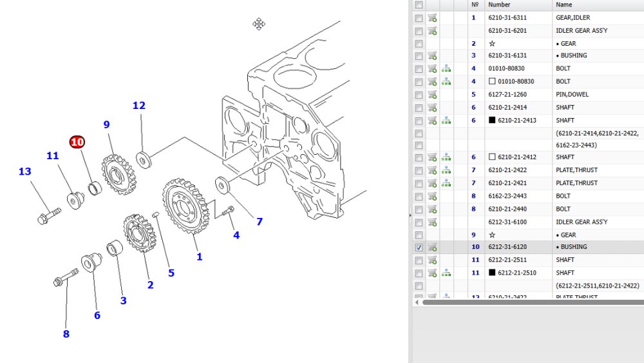Image resolution: width=644 pixels, height=363 pixels.
Task: Add thrust plate 6210-21-2421 to cart
Action: click(432, 183)
